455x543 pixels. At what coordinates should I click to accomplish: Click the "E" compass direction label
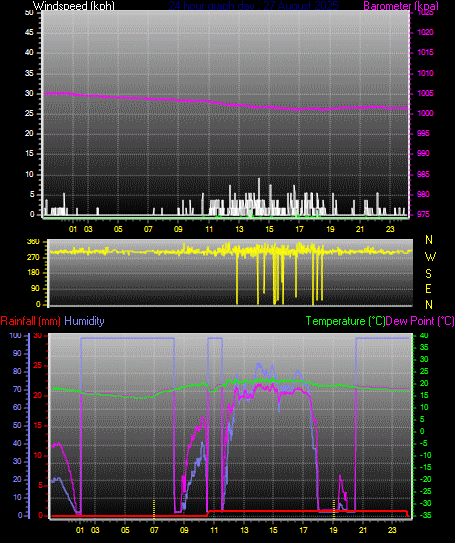click(x=428, y=288)
